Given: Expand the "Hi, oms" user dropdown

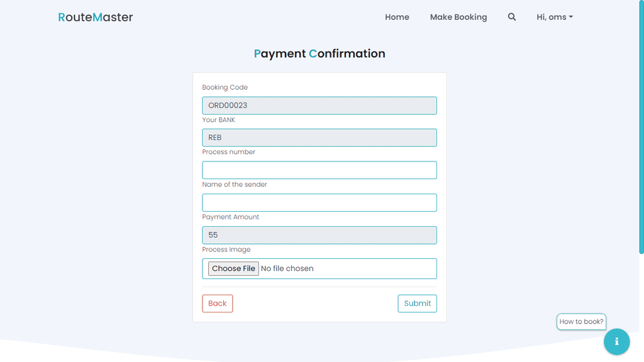Looking at the screenshot, I should click(x=555, y=17).
